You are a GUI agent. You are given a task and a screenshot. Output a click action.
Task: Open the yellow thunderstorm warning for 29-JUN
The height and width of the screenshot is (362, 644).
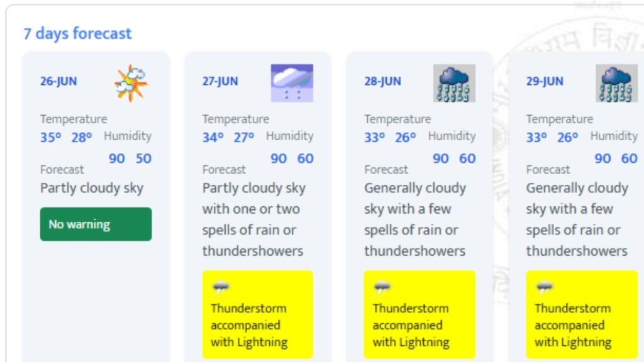tap(582, 314)
